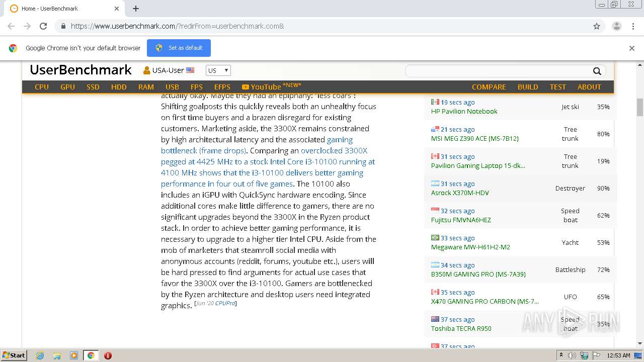Viewport: 644px width, 362px height.
Task: Click the USA-User profile icon
Action: click(x=146, y=70)
